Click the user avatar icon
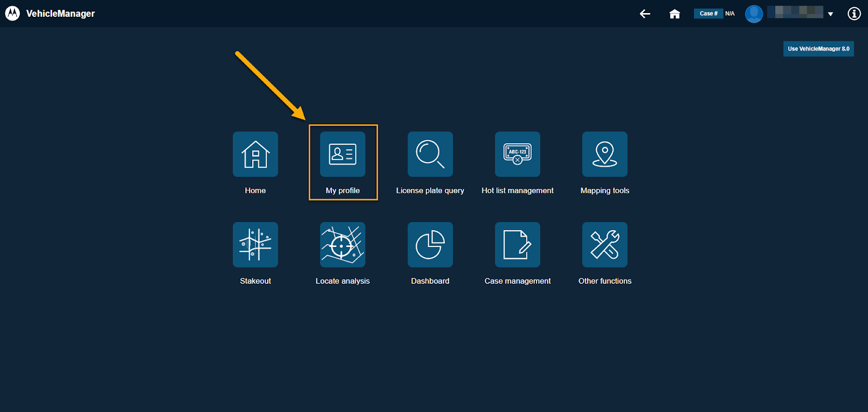Screen dimensions: 868x412 point(754,14)
